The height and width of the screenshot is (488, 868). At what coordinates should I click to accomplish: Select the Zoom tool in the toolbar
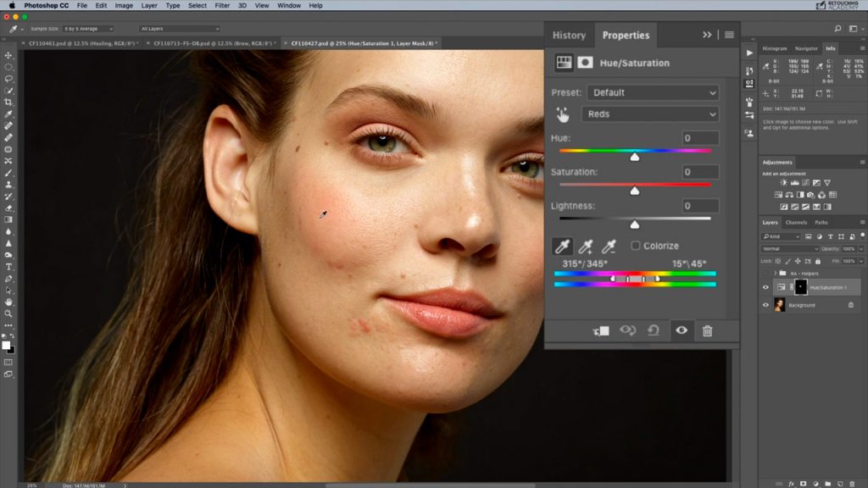pyautogui.click(x=8, y=312)
